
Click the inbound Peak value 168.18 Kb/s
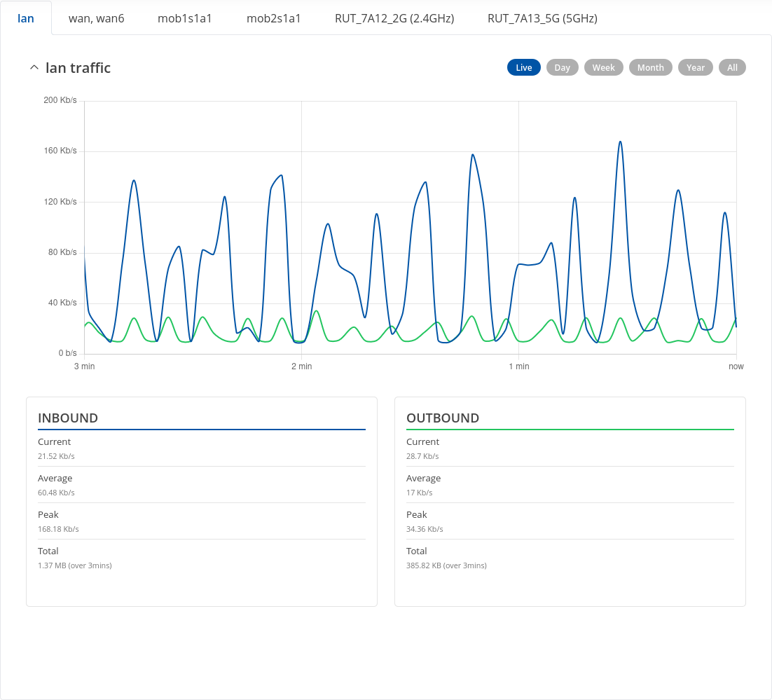click(58, 529)
